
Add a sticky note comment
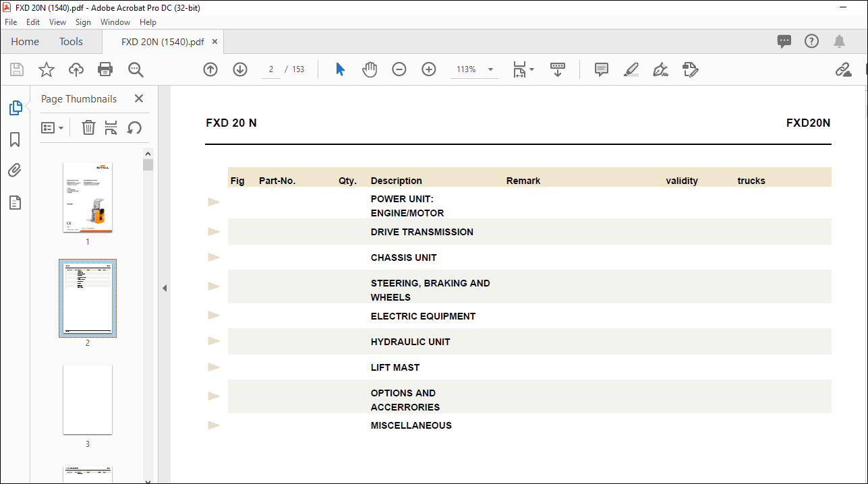click(x=602, y=69)
